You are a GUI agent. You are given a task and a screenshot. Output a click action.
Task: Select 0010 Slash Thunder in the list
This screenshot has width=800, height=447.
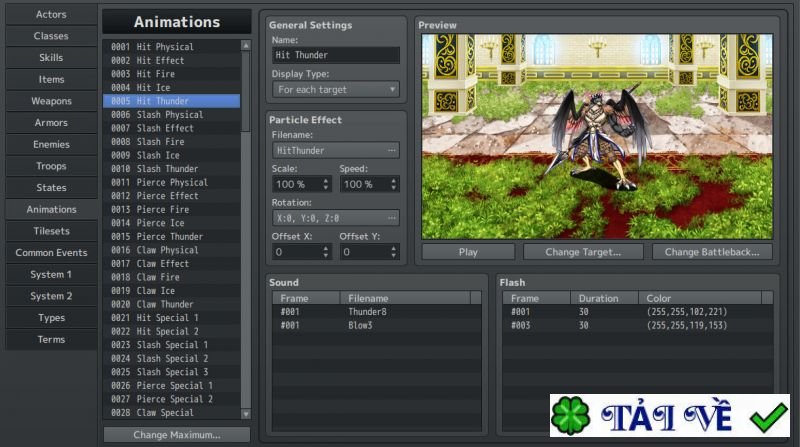coord(171,169)
